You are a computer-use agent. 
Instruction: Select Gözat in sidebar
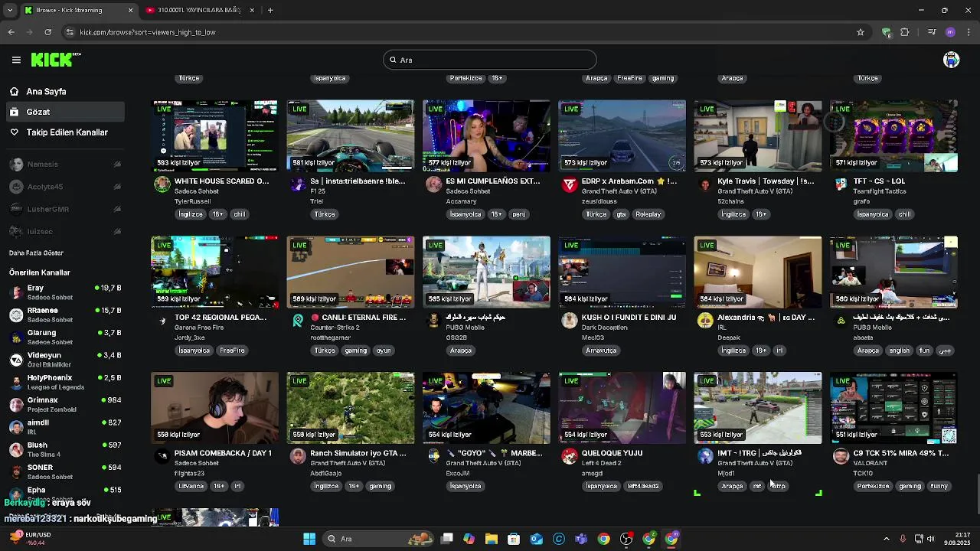[64, 112]
